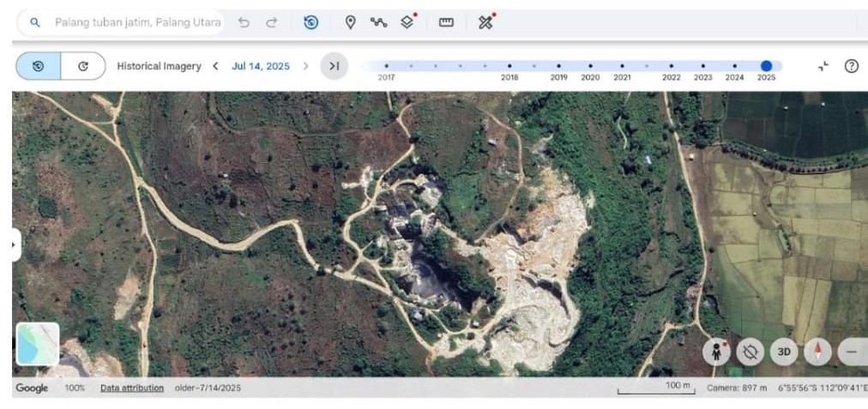Click the Jul 14, 2025 date label
Screen dimensions: 868x409
coord(260,66)
